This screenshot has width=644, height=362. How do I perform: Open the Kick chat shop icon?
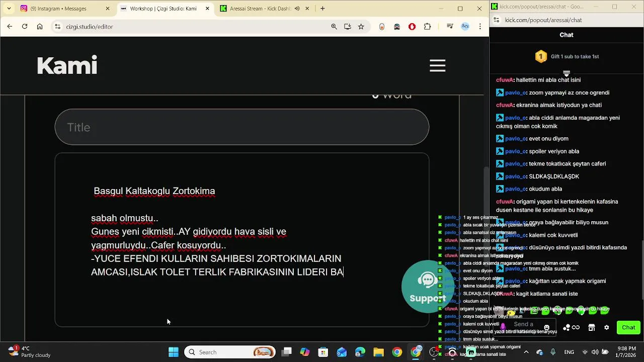592,327
